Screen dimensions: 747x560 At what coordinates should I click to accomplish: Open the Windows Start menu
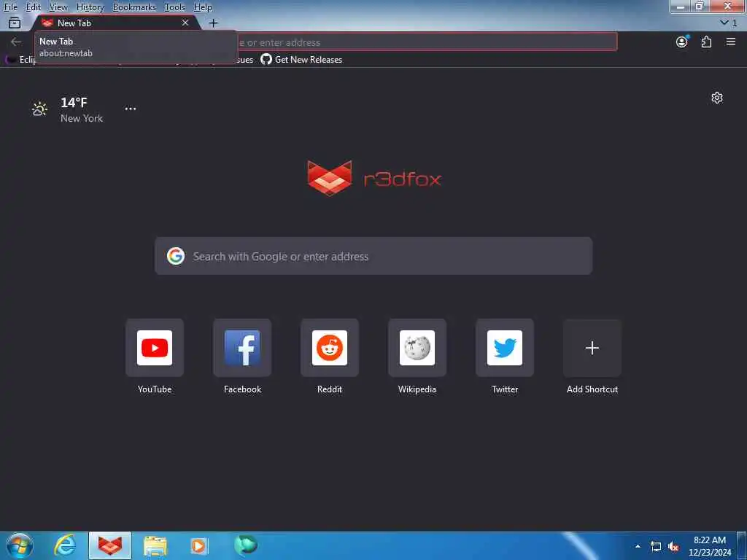[20, 545]
